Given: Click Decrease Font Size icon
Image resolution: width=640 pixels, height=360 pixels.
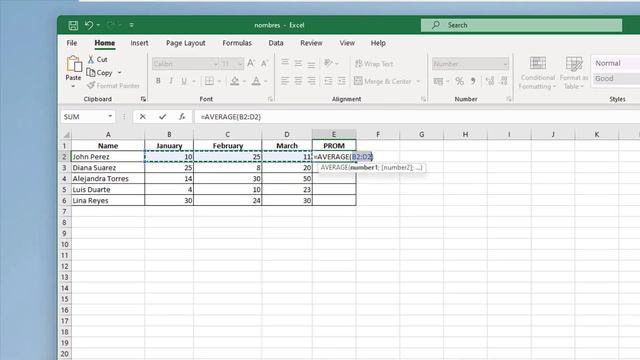Looking at the screenshot, I should click(264, 63).
